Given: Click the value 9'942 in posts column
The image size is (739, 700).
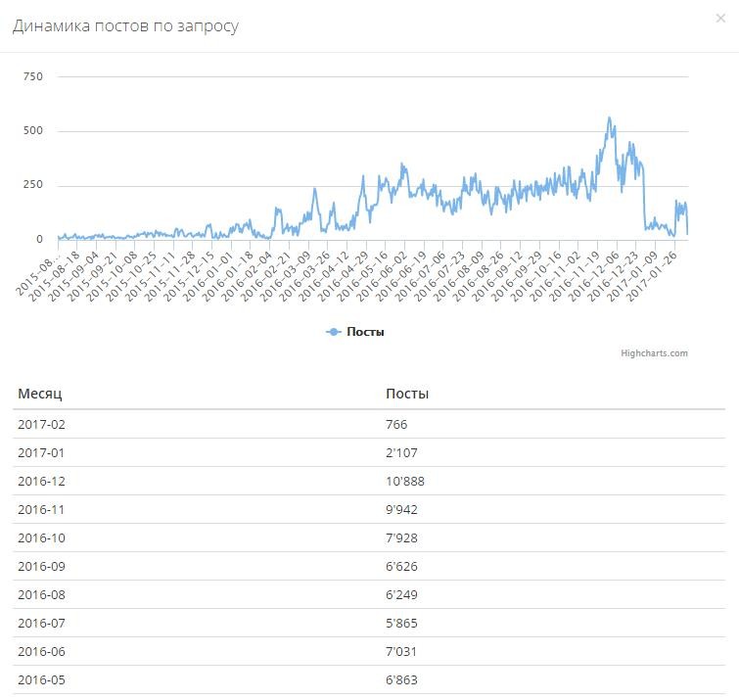Looking at the screenshot, I should tap(401, 509).
